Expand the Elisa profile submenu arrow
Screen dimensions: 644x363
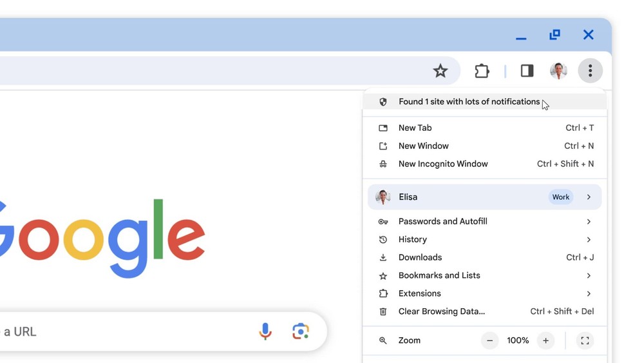[589, 197]
